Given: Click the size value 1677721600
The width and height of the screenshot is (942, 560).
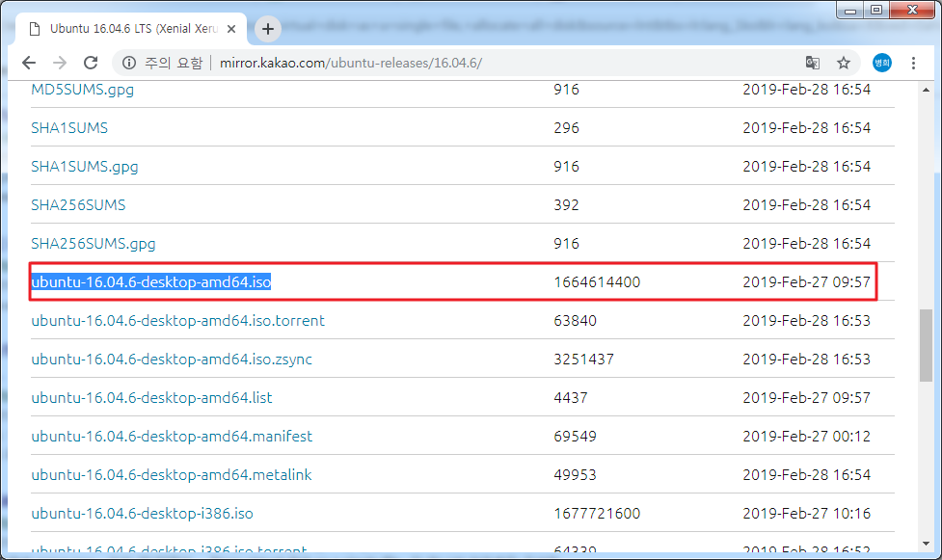Looking at the screenshot, I should pyautogui.click(x=597, y=513).
